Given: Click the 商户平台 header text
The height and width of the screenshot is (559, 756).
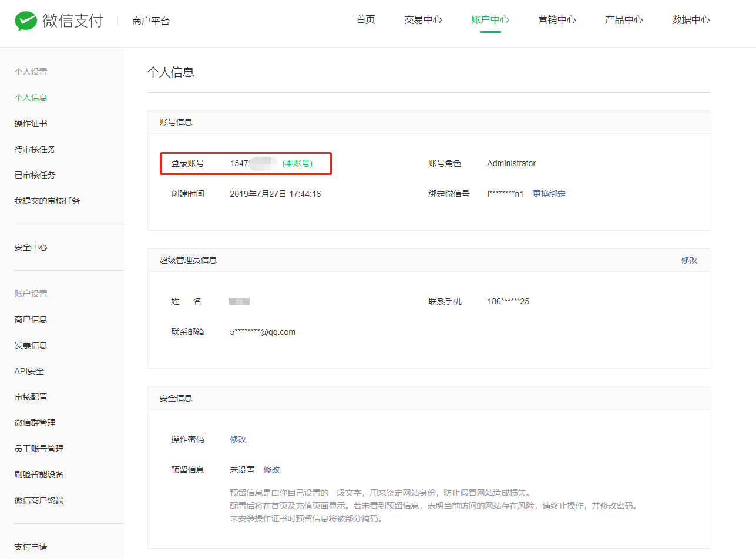Looking at the screenshot, I should (x=151, y=21).
